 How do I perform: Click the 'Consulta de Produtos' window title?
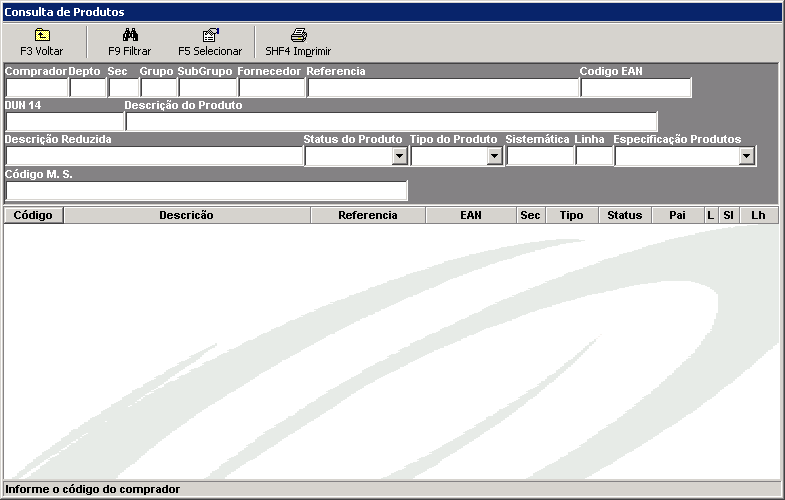coord(64,12)
